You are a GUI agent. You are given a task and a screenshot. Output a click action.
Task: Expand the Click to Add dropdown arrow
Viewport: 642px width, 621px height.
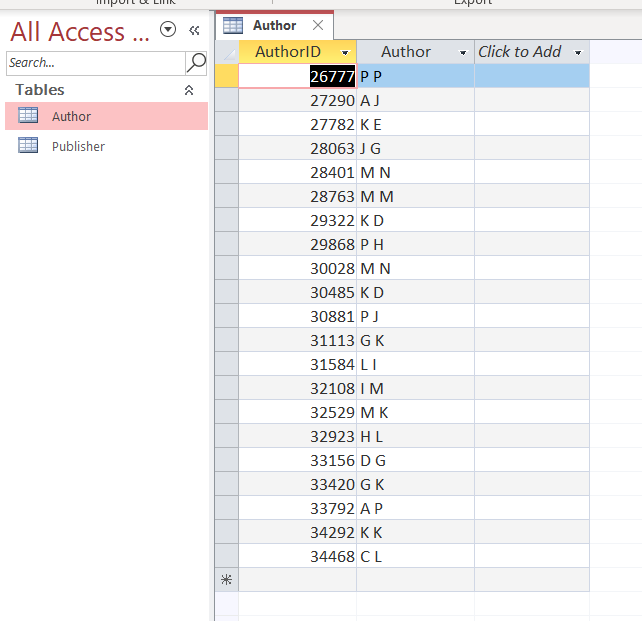[578, 52]
